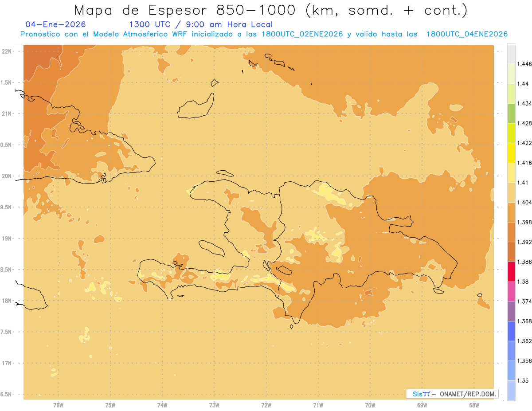Select the purple colorbar segment between 1.374 and 1.368
Image resolution: width=532 pixels, height=411 pixels.
511,311
